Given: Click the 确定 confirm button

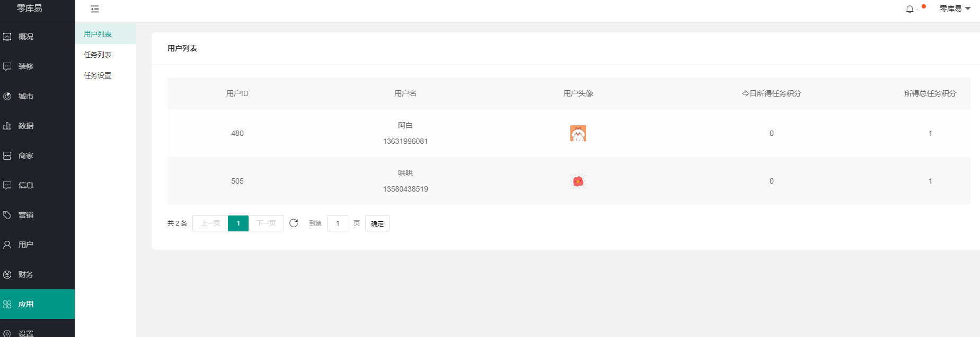Looking at the screenshot, I should pyautogui.click(x=377, y=223).
